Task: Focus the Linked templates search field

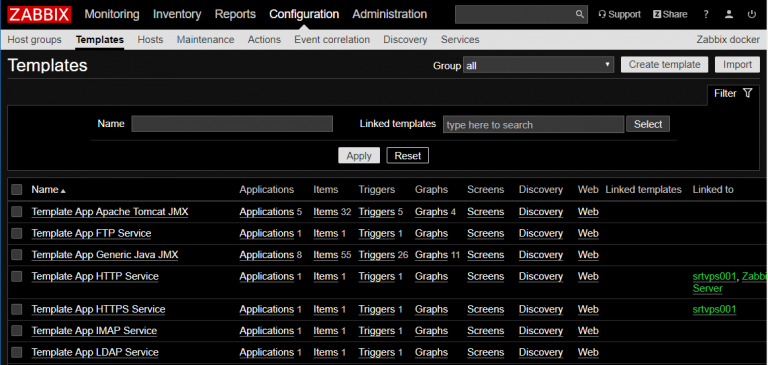Action: click(x=533, y=124)
